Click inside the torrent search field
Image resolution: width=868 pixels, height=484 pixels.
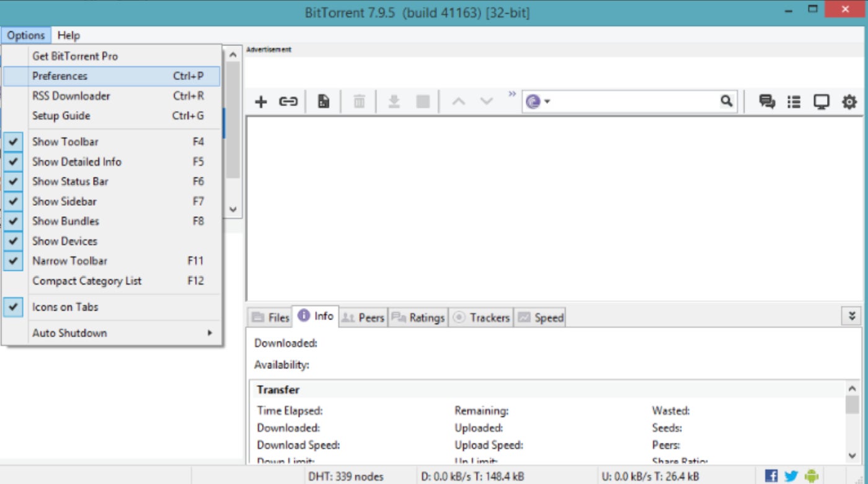632,102
